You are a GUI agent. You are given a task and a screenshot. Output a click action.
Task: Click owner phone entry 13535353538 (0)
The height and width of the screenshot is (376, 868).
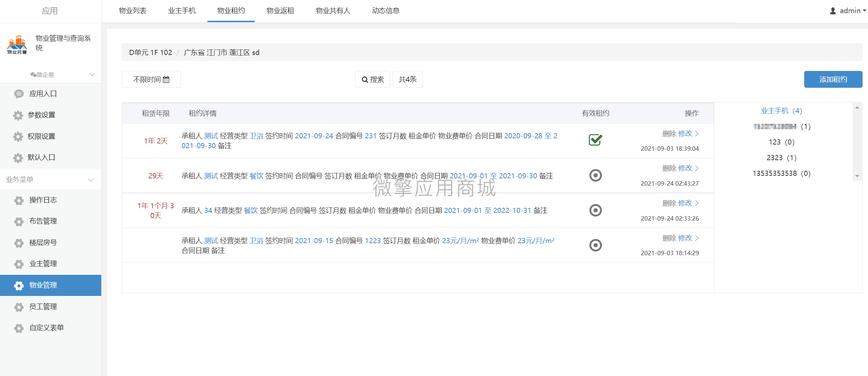pyautogui.click(x=782, y=173)
